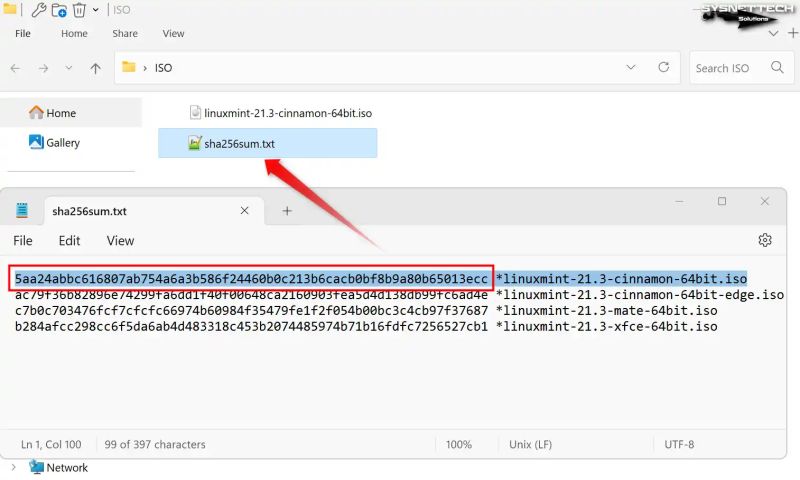Click the Unix (LF) line ending indicator

(x=531, y=444)
